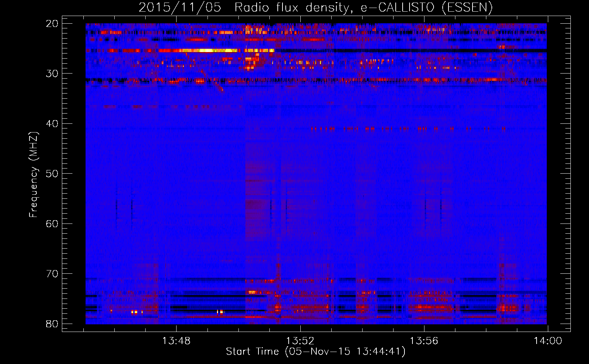This screenshot has width=589, height=364.
Task: Click the 80 frequency tick label
Action: (x=52, y=324)
